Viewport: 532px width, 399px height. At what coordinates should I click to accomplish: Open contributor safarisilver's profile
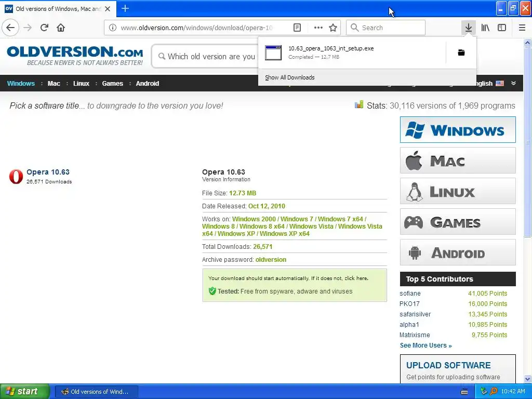coord(415,314)
